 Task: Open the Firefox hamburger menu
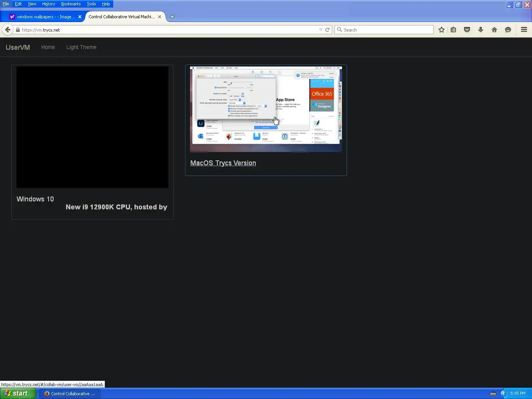[524, 30]
